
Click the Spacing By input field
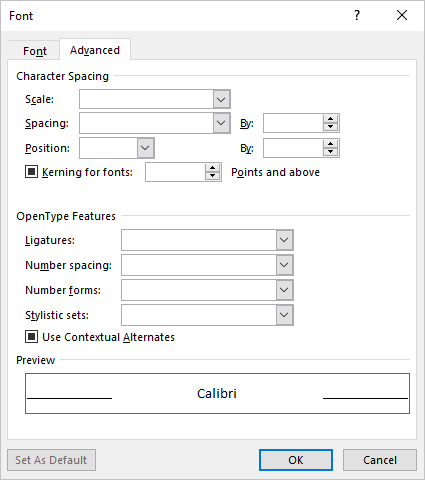293,123
